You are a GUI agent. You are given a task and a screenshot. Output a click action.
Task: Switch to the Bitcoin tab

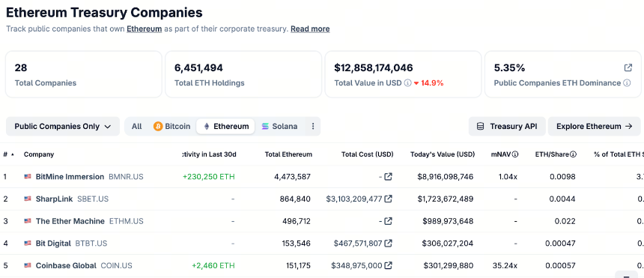click(x=172, y=126)
